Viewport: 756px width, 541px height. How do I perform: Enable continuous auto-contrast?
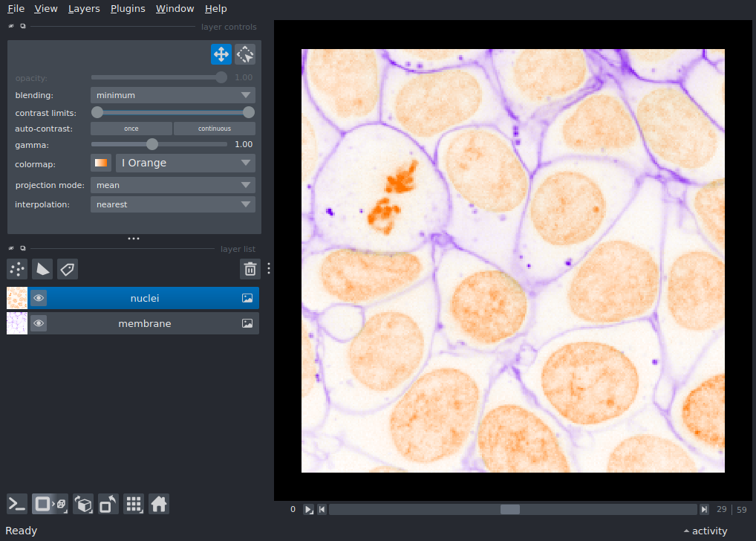pyautogui.click(x=214, y=129)
